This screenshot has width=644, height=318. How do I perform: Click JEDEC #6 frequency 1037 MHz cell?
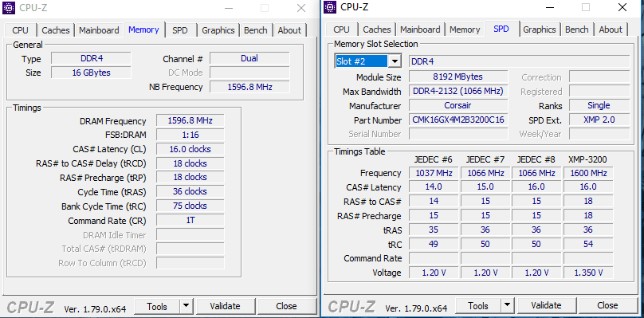click(x=434, y=173)
